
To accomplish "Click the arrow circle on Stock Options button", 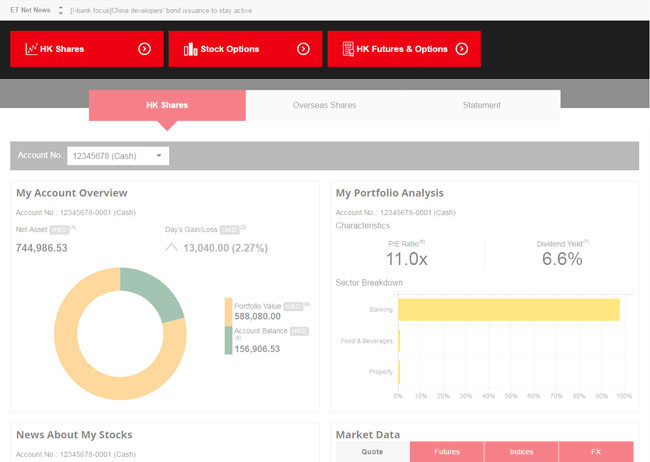I will pos(303,49).
